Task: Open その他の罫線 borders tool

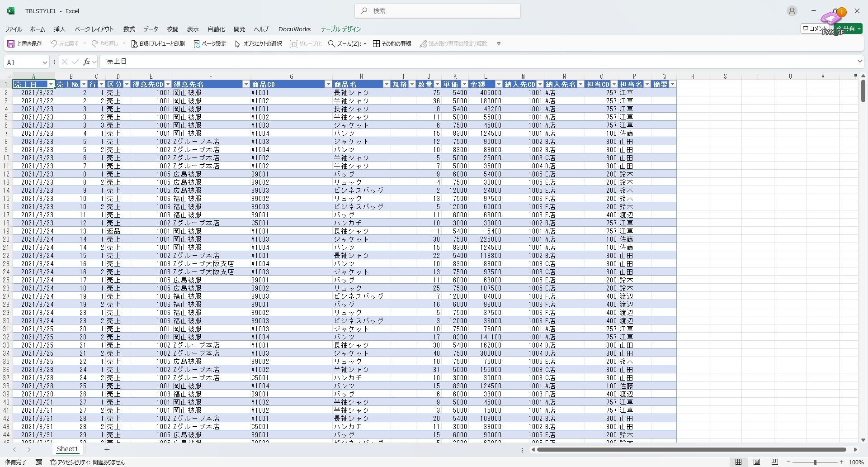Action: tap(392, 44)
